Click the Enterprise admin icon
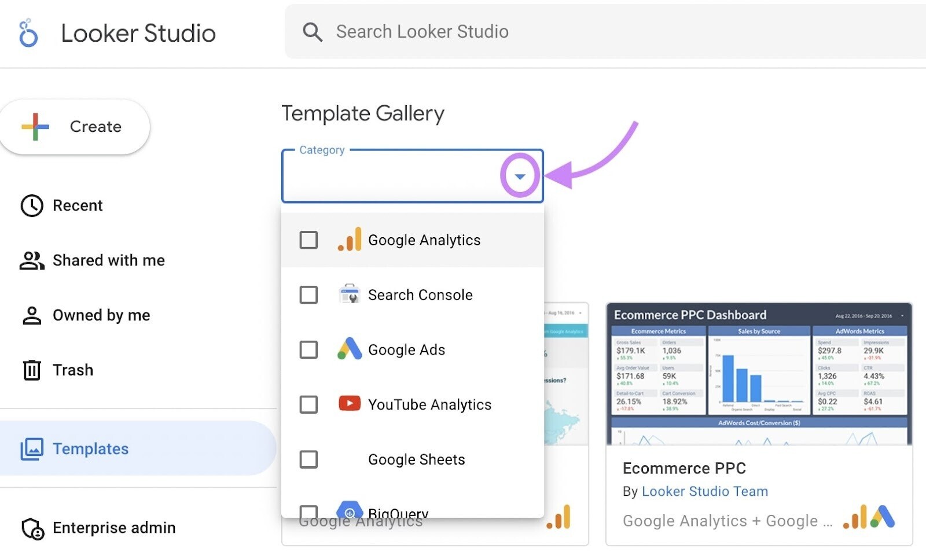926x560 pixels. (32, 528)
